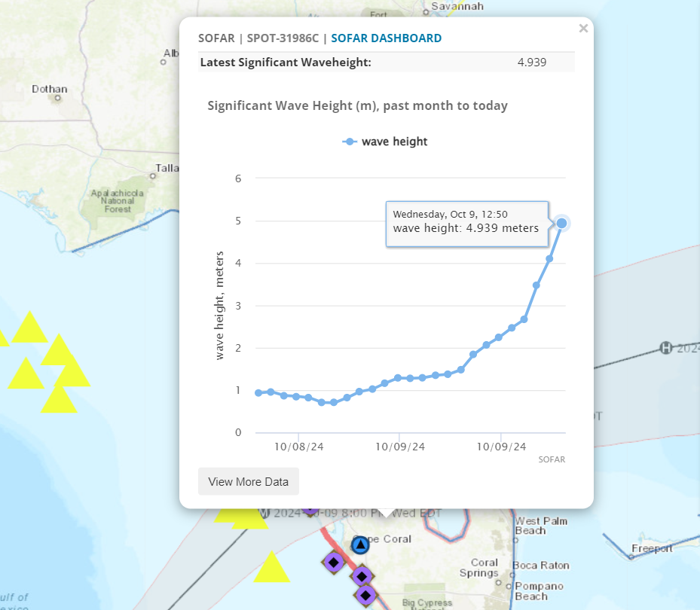Close the SPOT-31986C popup
Viewport: 700px width, 610px height.
coord(582,29)
